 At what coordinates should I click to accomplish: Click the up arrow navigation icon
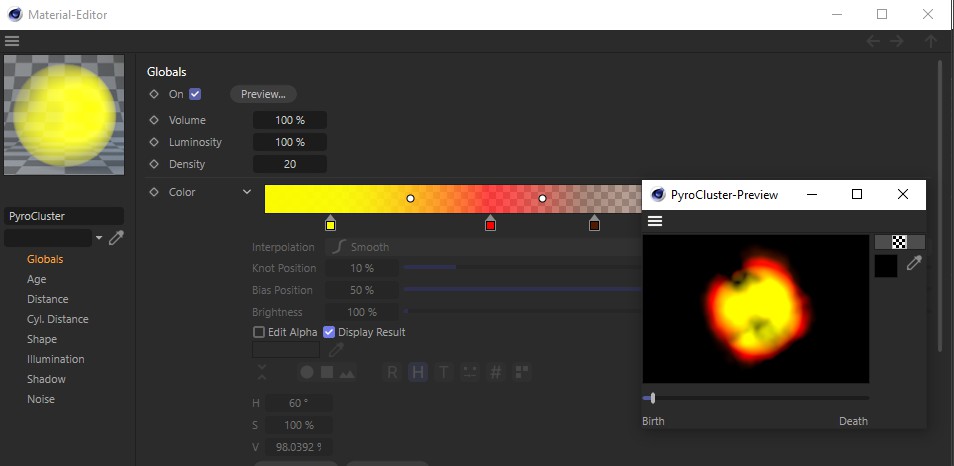pyautogui.click(x=930, y=41)
